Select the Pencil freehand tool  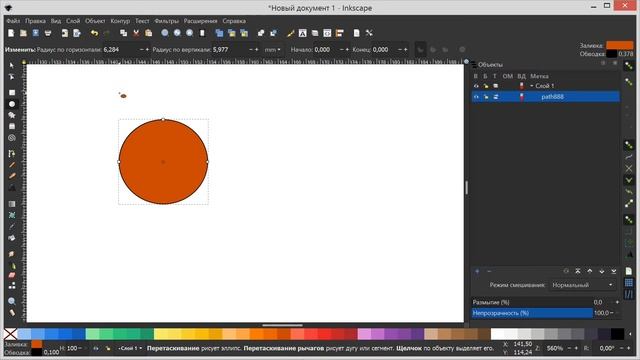pos(12,165)
